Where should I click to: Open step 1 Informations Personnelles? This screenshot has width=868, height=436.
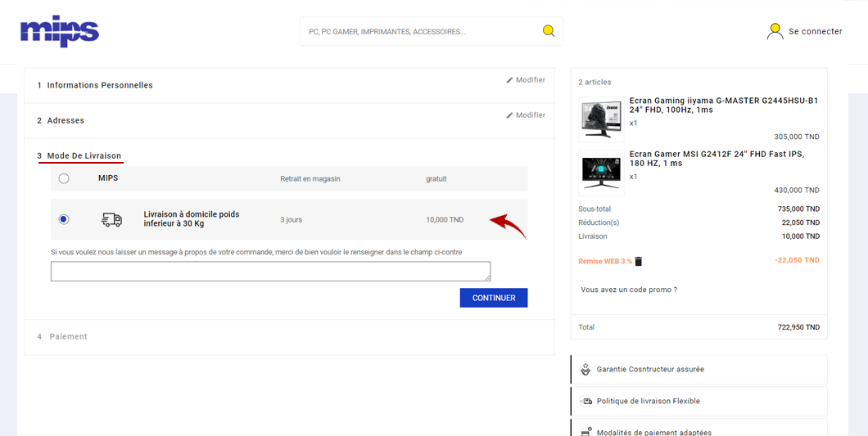pyautogui.click(x=95, y=85)
